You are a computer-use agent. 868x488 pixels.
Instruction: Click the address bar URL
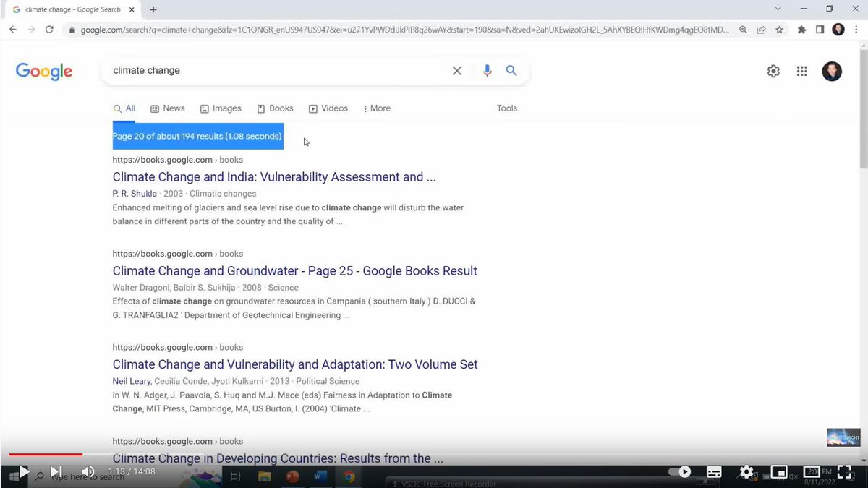[x=404, y=30]
